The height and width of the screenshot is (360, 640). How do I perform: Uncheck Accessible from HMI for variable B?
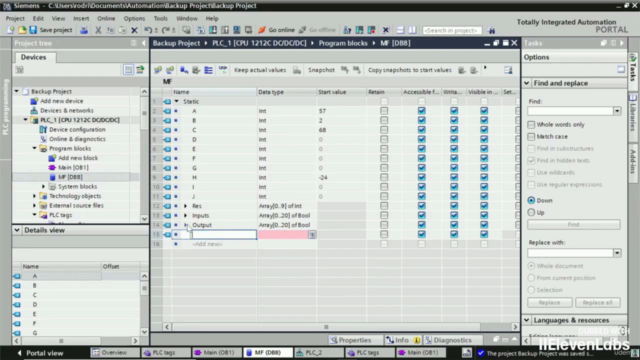[422, 120]
